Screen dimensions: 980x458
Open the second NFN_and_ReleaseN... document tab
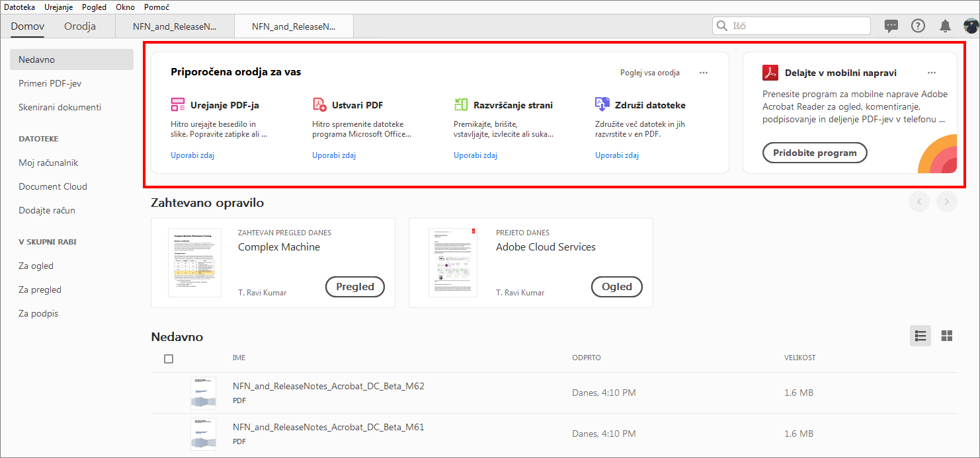(294, 26)
